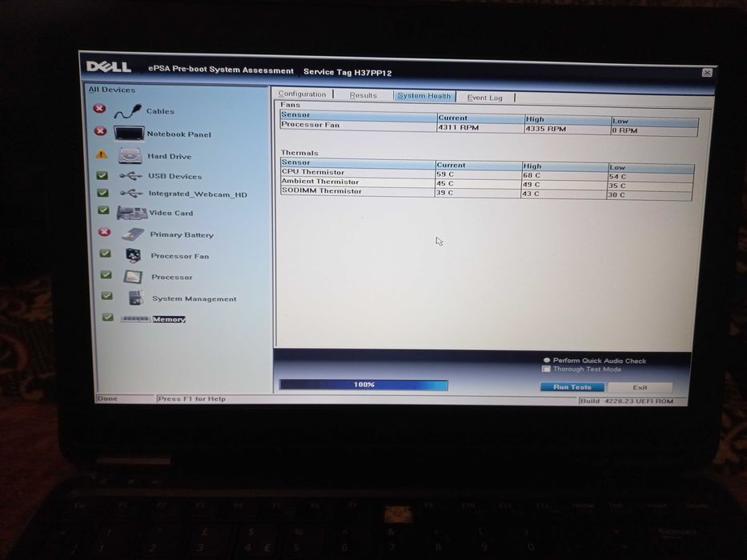Screen dimensions: 747x560
Task: Click yellow warning status beside Hard Drive
Action: click(102, 154)
